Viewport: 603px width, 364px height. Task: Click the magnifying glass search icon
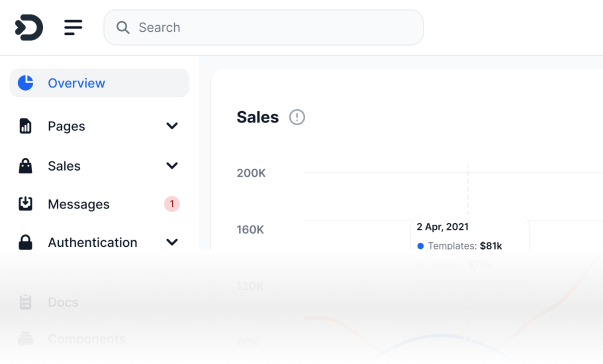coord(123,27)
